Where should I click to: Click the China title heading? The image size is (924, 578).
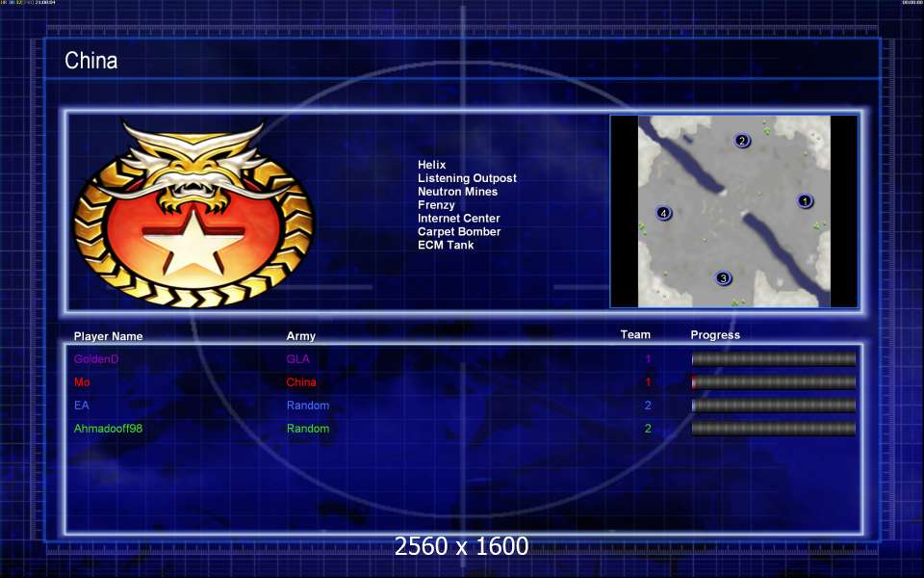[x=90, y=60]
